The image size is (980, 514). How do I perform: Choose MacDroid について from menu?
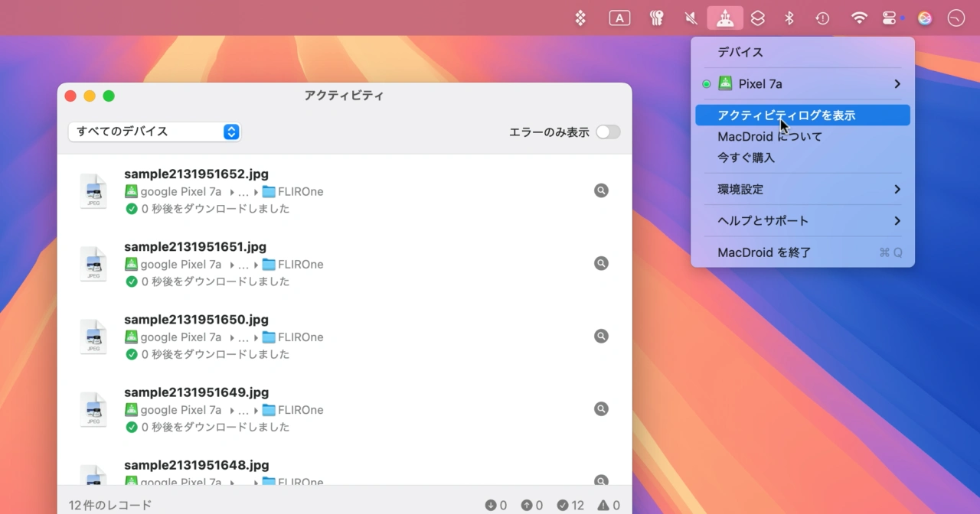click(x=769, y=137)
